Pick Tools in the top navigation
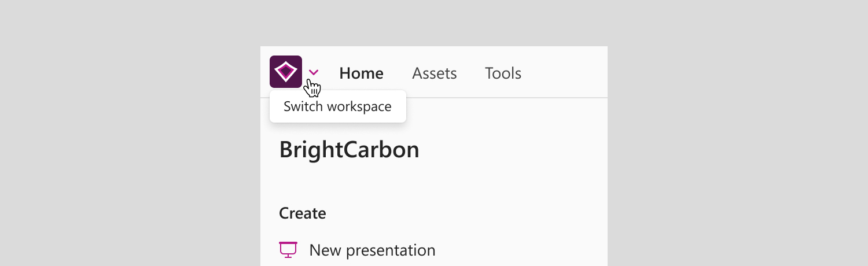 pyautogui.click(x=503, y=73)
